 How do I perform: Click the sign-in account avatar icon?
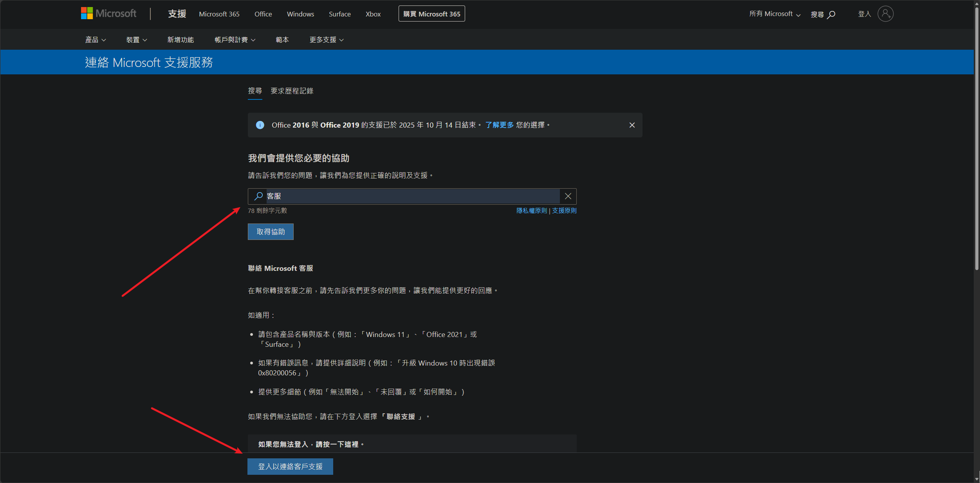pyautogui.click(x=885, y=14)
